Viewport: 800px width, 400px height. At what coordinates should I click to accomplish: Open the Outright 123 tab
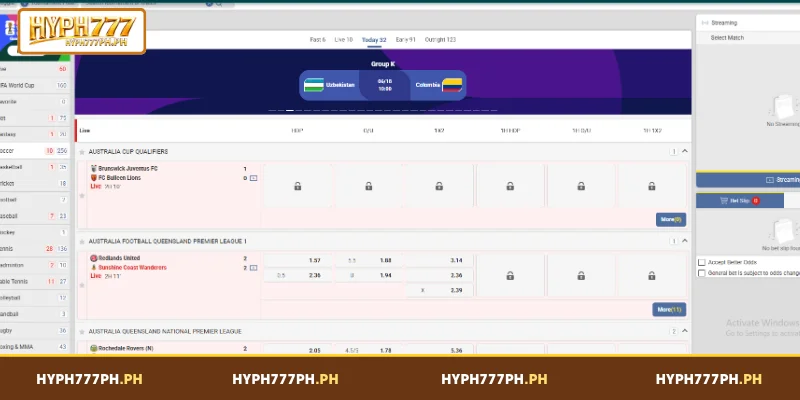pos(440,40)
